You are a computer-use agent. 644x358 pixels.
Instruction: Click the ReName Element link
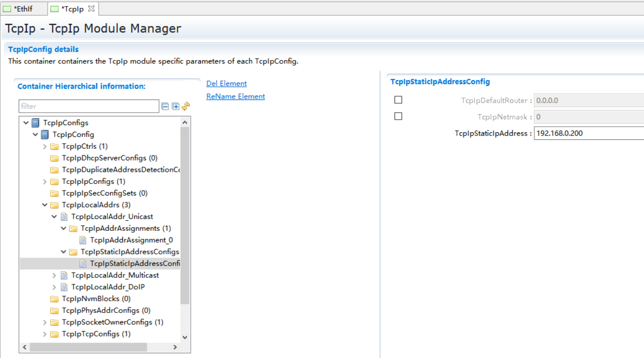pos(235,96)
